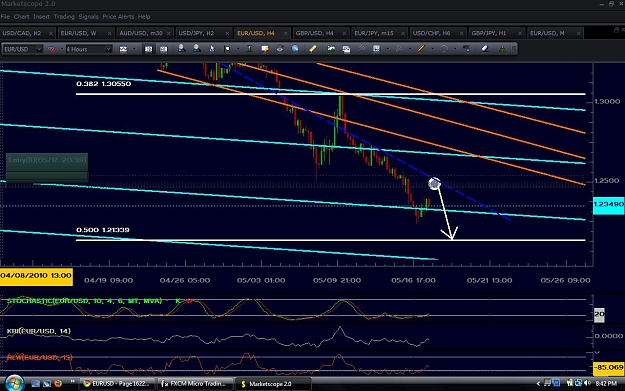Click the zoom out magnifier icon
This screenshot has width=625, height=391.
(x=197, y=49)
